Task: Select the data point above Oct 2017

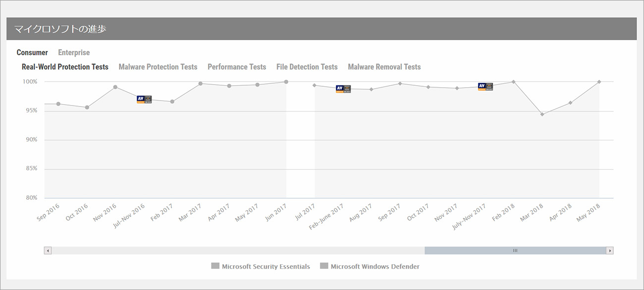Action: coord(429,87)
